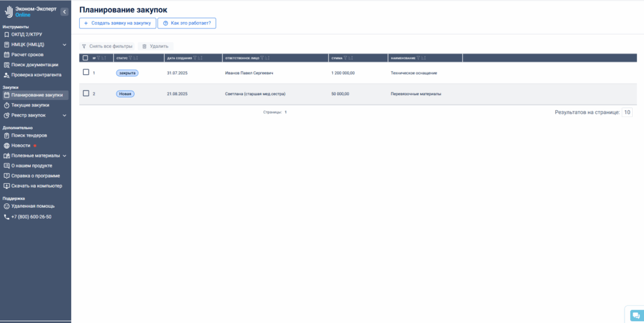The height and width of the screenshot is (323, 644).
Task: Click the sort arrows in the Ответственное лицо column header
Action: pos(267,58)
